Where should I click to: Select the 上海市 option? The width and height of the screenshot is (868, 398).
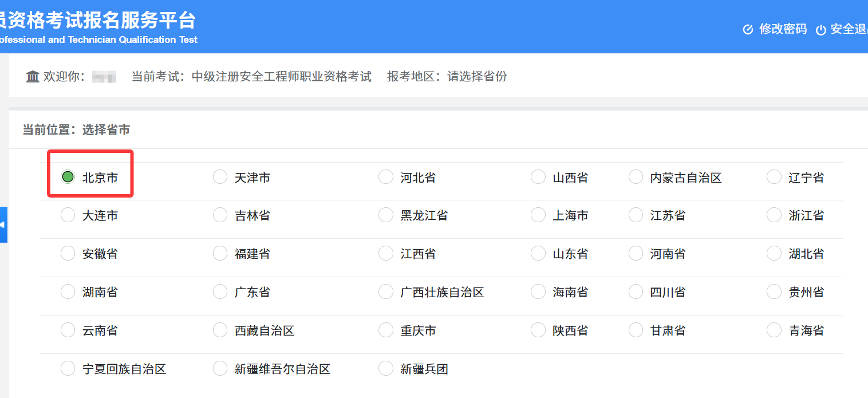click(538, 215)
